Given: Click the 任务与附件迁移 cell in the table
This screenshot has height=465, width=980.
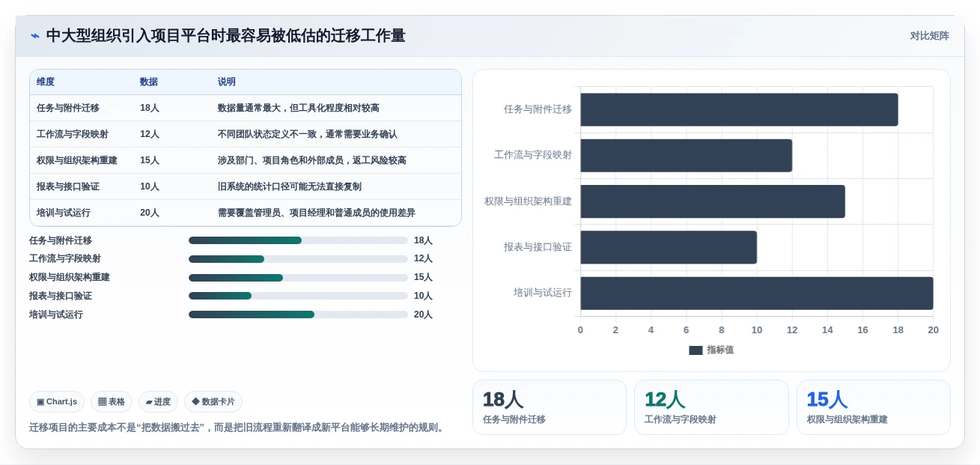Looking at the screenshot, I should 68,108.
